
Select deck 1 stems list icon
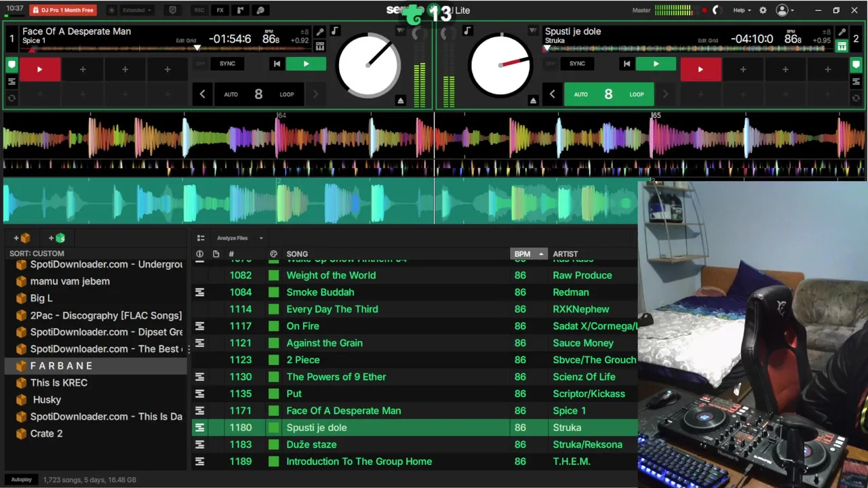pos(12,82)
